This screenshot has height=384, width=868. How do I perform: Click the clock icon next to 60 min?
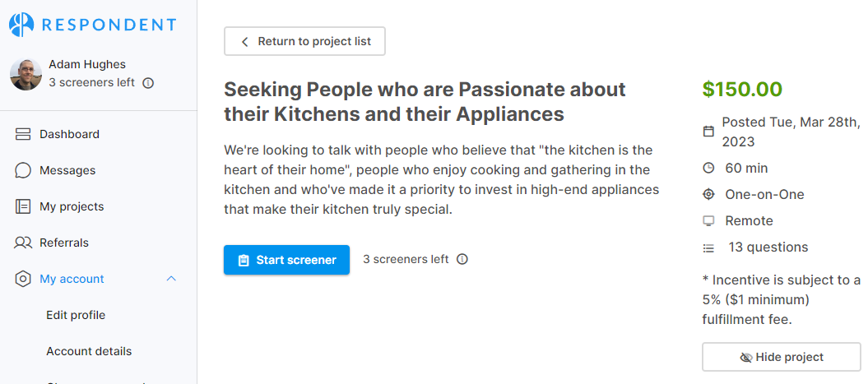click(x=708, y=169)
